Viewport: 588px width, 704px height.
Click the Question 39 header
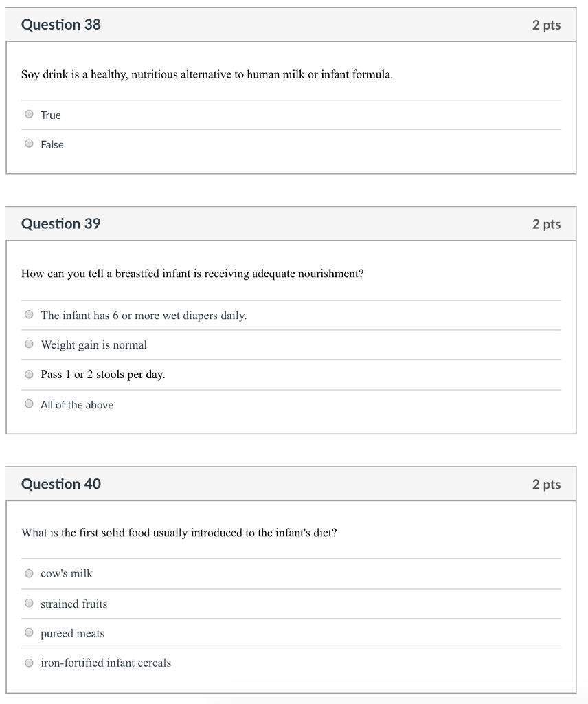pyautogui.click(x=61, y=223)
